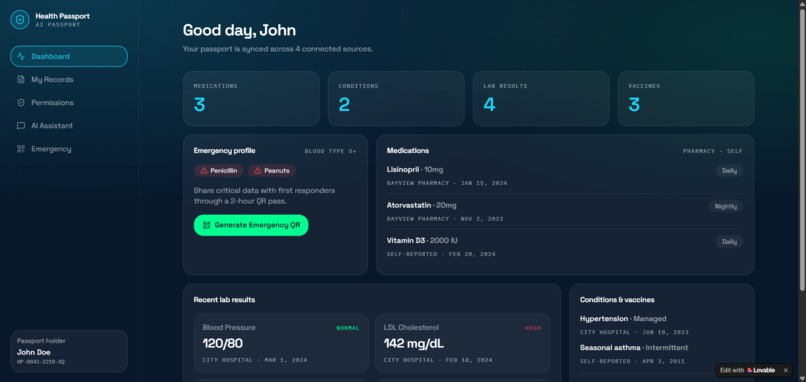Click the NORMAL status on Blood Pressure
The image size is (806, 382).
pos(348,328)
